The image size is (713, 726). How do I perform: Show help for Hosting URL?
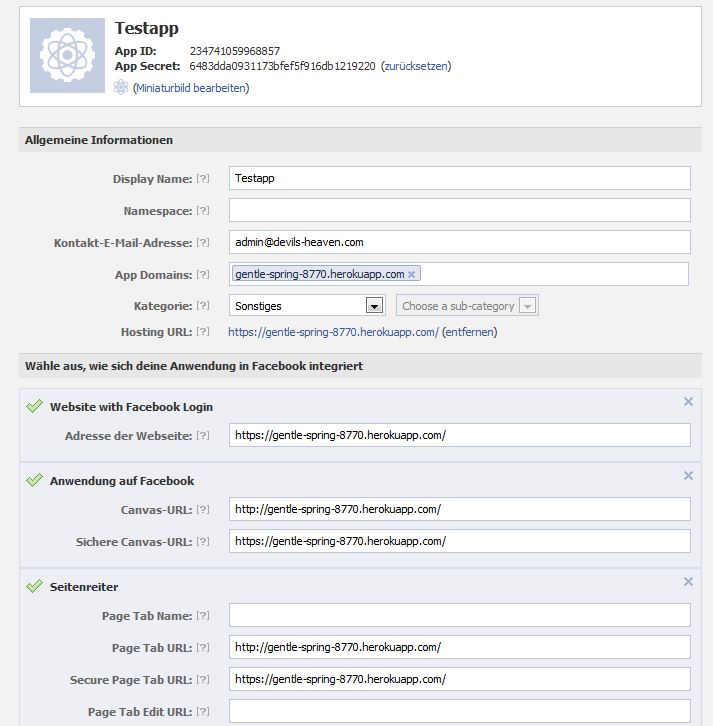click(203, 332)
